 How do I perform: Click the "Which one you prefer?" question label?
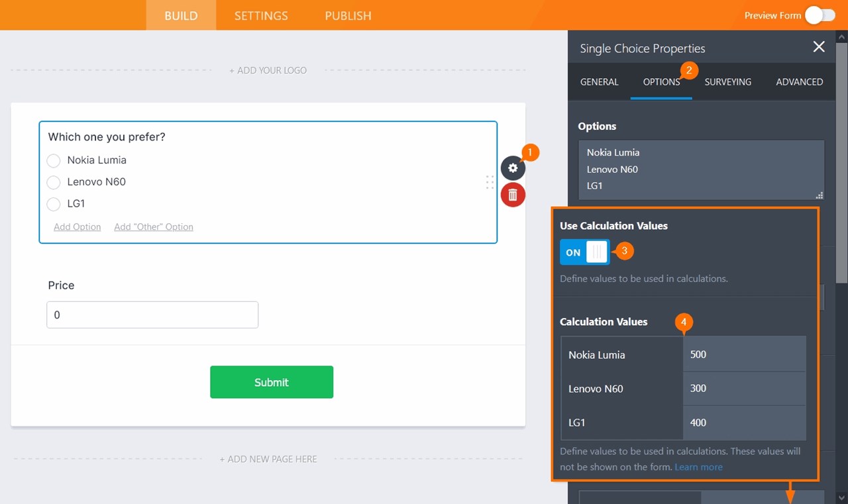pos(107,137)
